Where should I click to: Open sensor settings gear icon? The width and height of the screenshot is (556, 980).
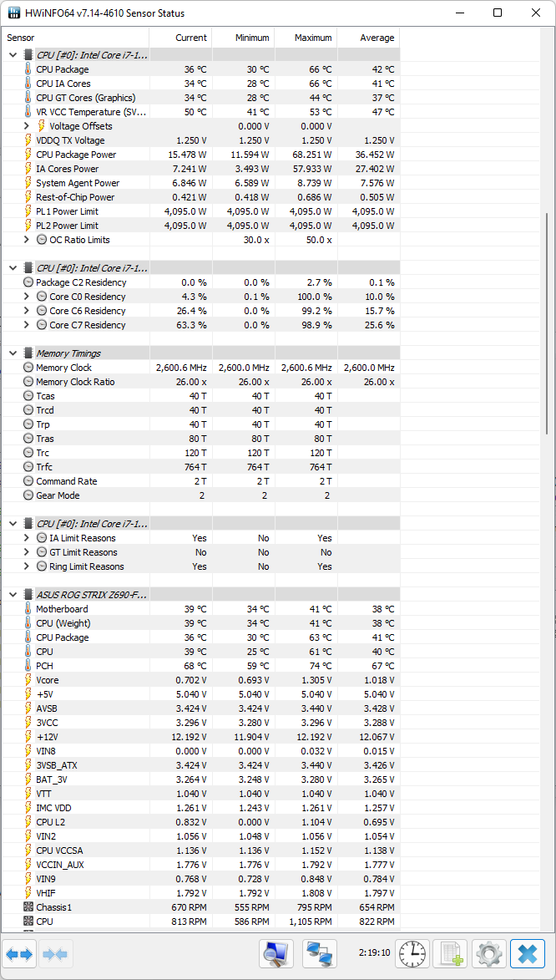click(x=489, y=954)
